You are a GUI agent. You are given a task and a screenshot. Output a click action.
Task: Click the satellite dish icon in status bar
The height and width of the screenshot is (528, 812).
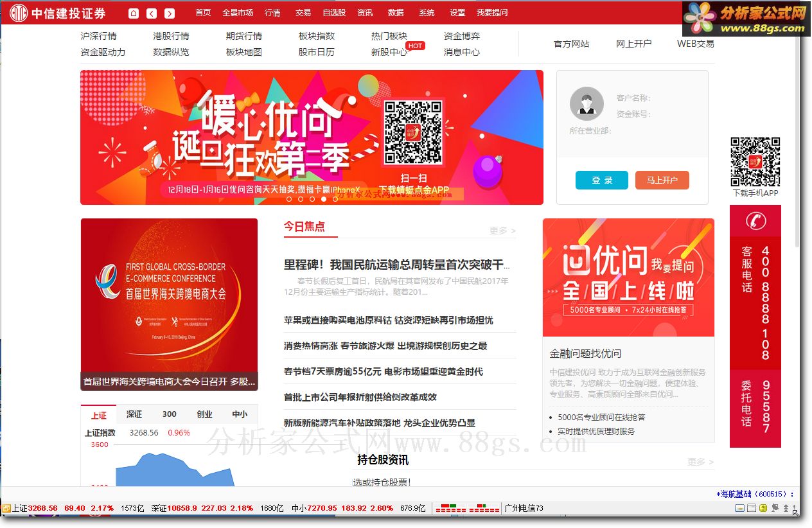(775, 508)
